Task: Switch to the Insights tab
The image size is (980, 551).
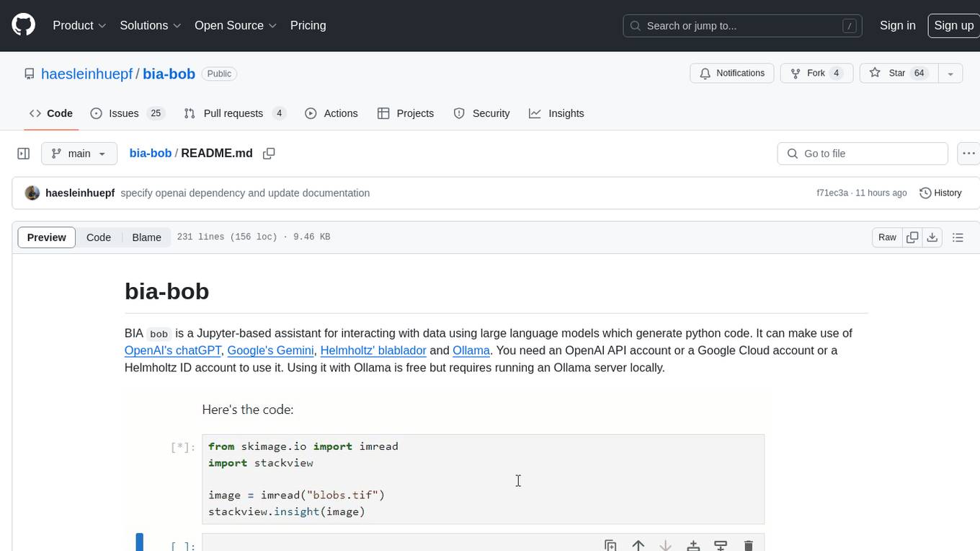Action: click(556, 113)
